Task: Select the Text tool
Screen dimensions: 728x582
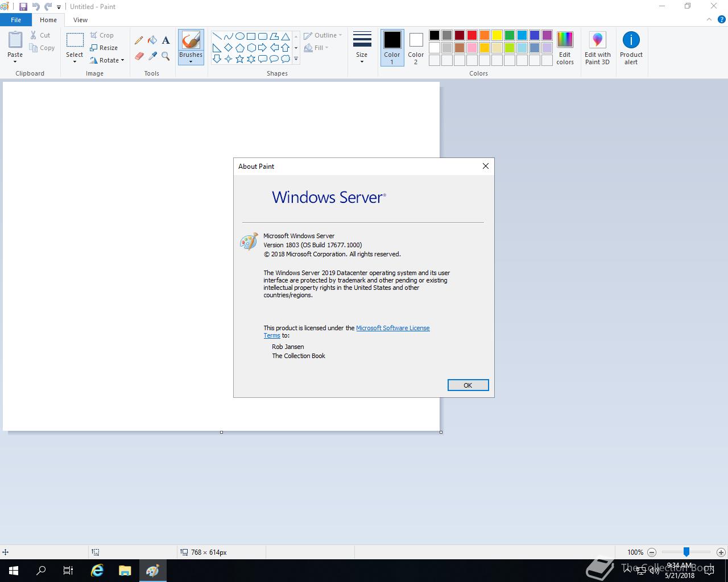Action: pos(166,40)
